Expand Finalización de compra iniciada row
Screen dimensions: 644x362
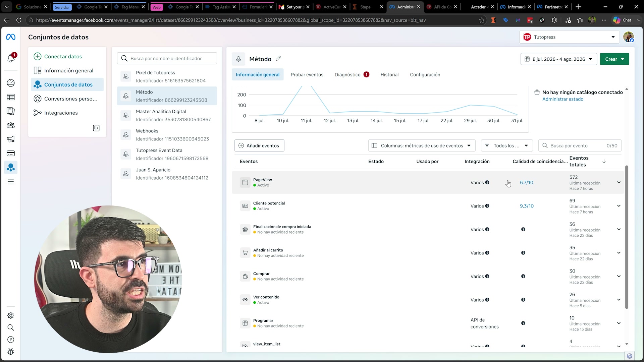click(x=619, y=229)
